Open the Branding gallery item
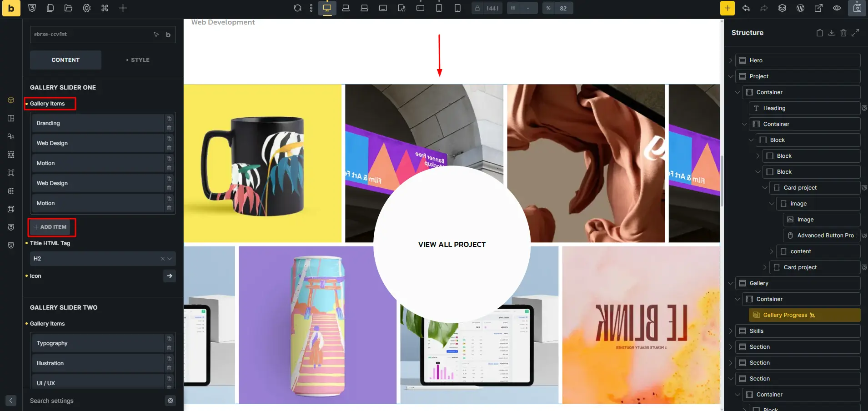 point(98,123)
